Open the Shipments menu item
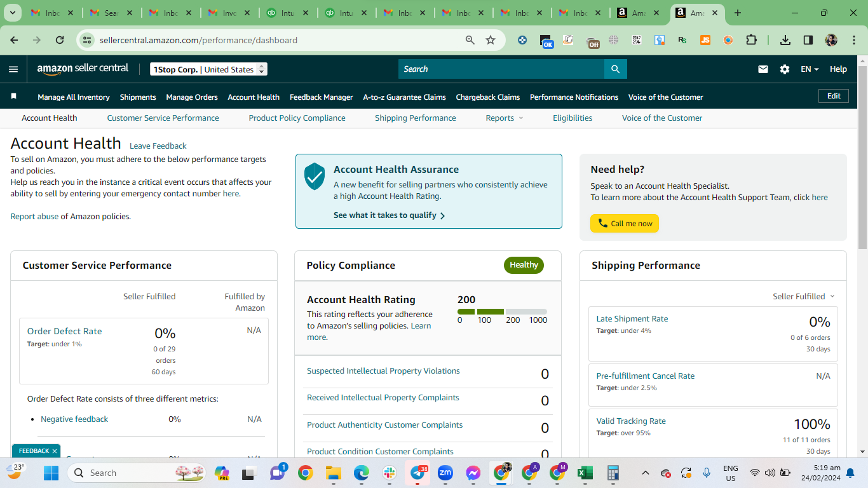868x488 pixels. (138, 97)
